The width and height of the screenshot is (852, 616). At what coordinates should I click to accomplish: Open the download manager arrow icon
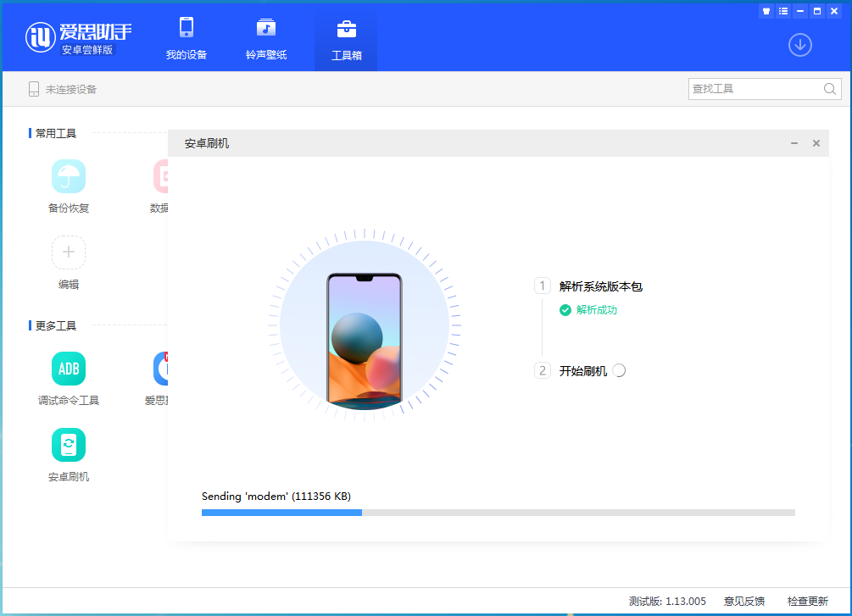(799, 45)
